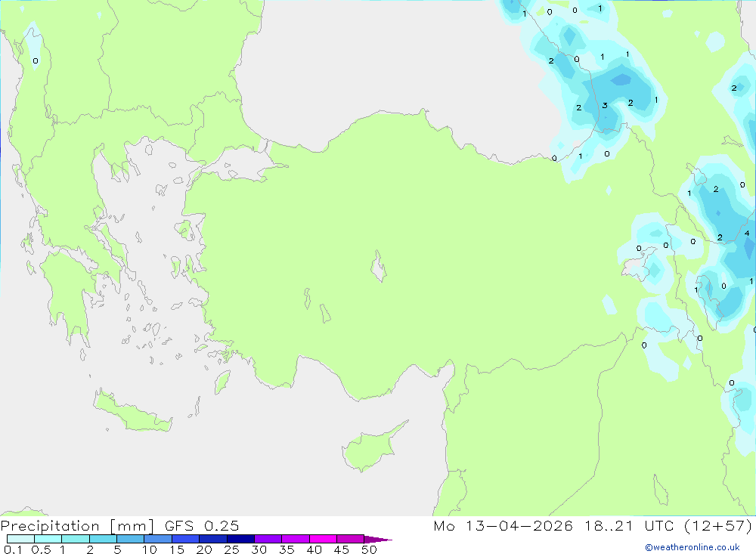
Task: Click the '(12+57)' forecast offset text
Action: (718, 526)
